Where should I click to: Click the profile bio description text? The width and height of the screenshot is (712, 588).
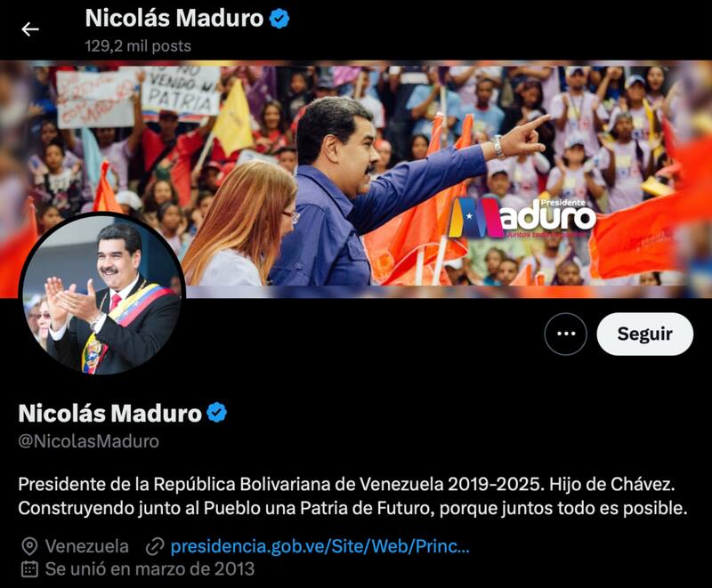352,495
